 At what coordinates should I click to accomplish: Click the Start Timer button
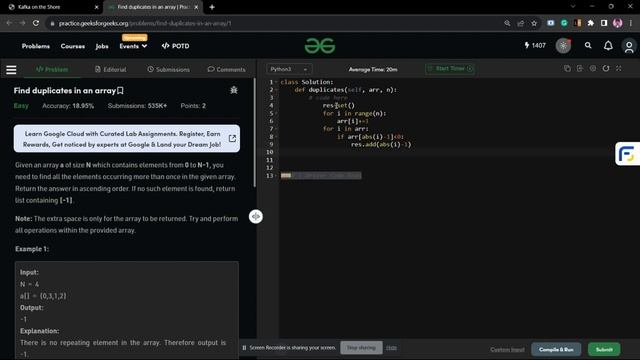pos(449,69)
